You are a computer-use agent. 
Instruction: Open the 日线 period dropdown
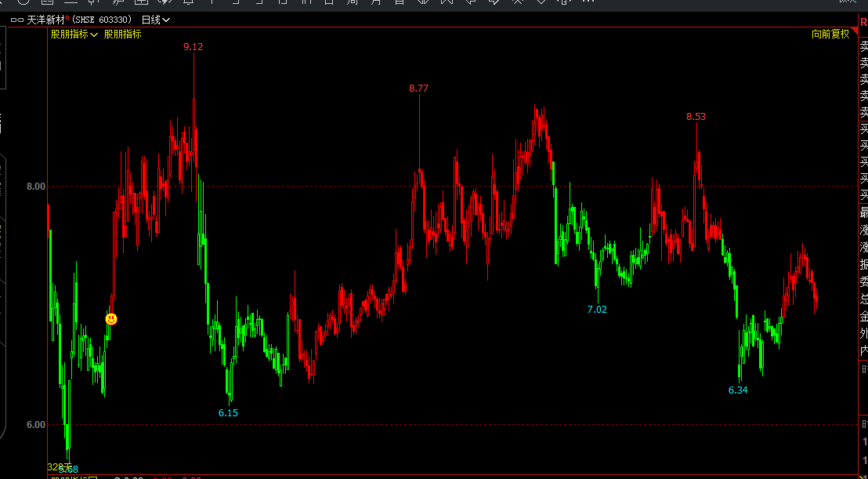tap(156, 20)
